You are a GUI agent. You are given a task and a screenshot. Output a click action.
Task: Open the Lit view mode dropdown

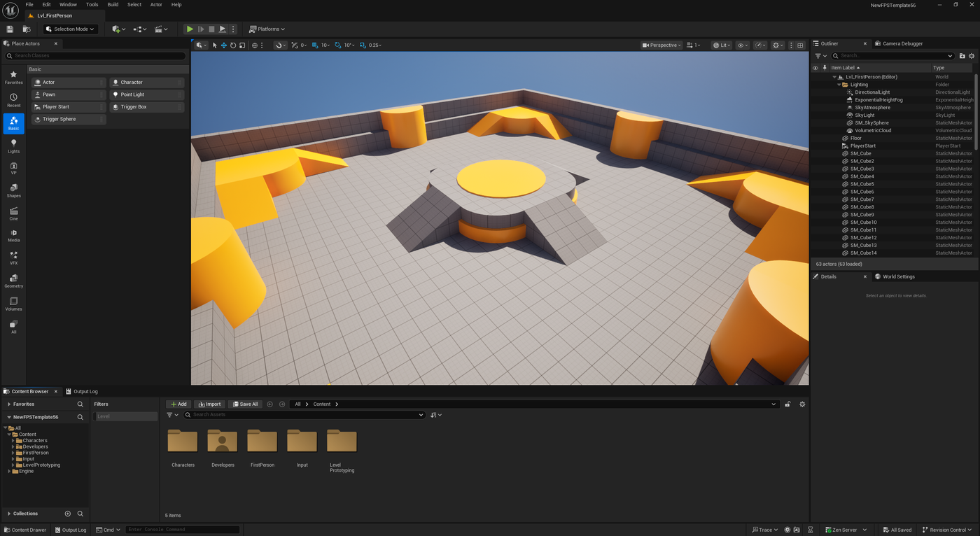pos(722,45)
